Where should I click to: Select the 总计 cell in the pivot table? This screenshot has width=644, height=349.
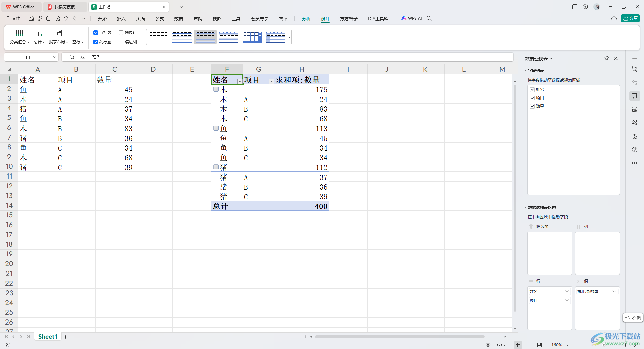pyautogui.click(x=227, y=206)
